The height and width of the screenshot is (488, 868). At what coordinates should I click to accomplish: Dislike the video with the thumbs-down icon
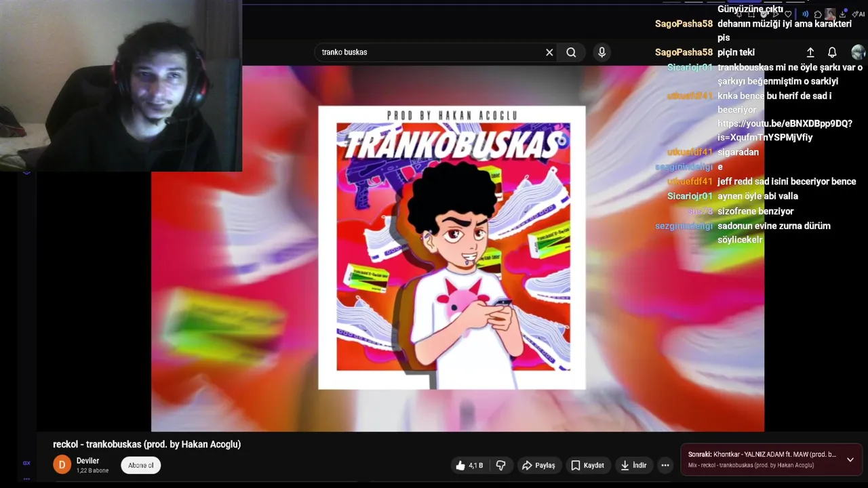pos(501,465)
